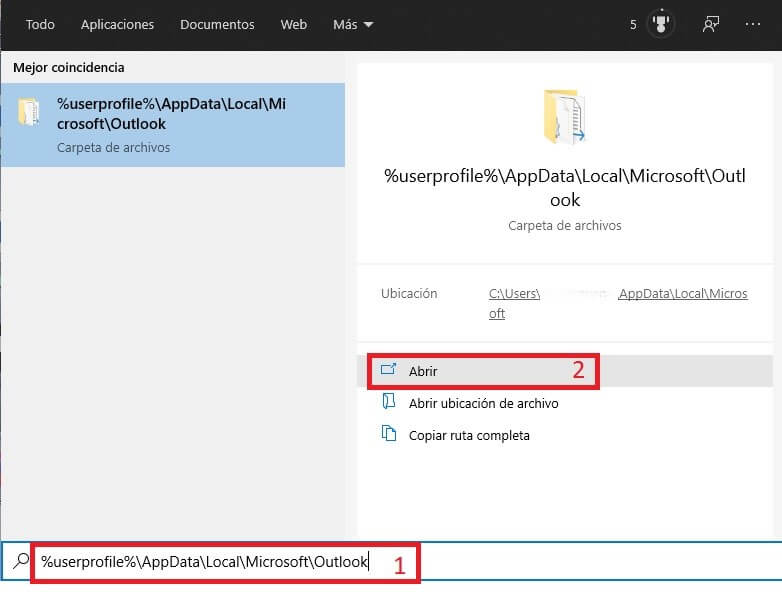Image resolution: width=782 pixels, height=595 pixels.
Task: Switch to the Todo search tab
Action: 40,24
